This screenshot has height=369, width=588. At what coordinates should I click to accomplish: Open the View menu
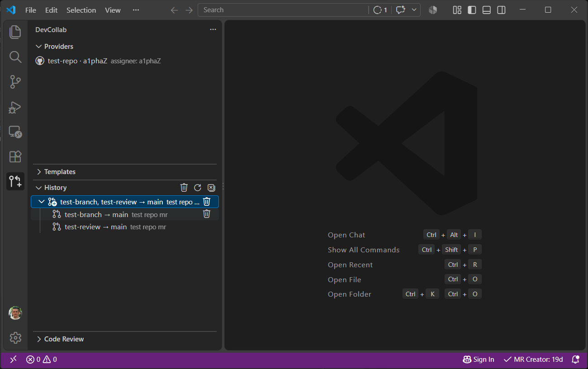(113, 10)
